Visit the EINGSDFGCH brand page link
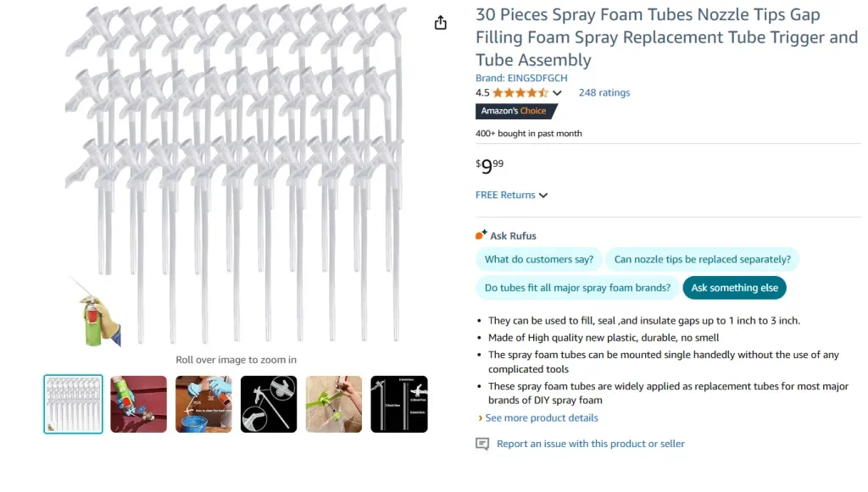This screenshot has height=492, width=868. coord(521,78)
